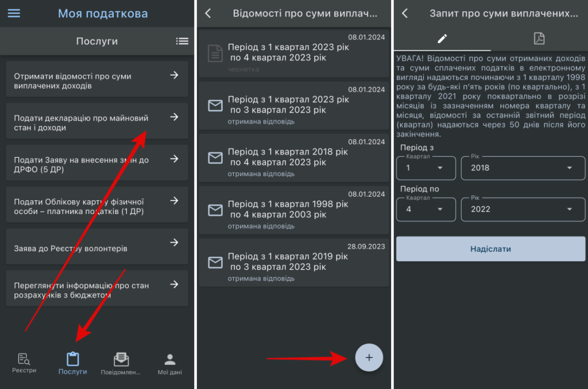
Task: Go back from Відомості про суми screen
Action: (208, 14)
